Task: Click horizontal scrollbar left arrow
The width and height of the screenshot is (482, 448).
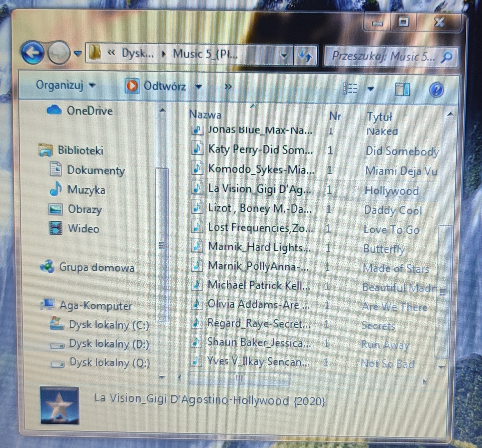Action: click(179, 378)
